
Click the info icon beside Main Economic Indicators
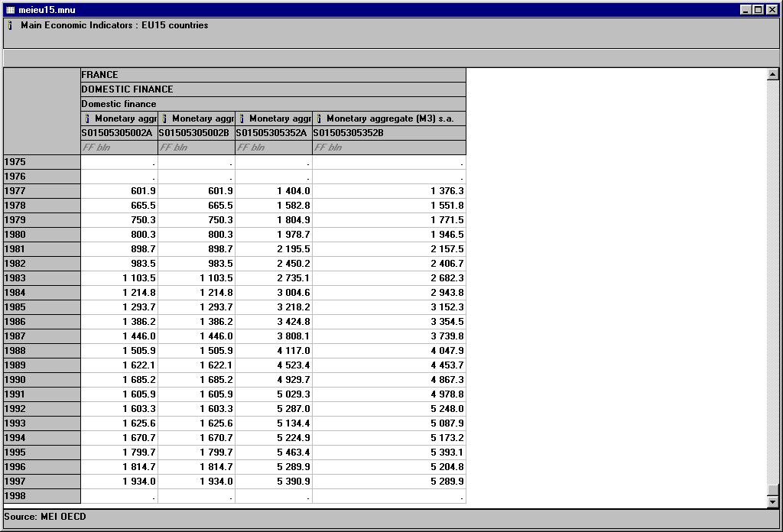(x=10, y=25)
